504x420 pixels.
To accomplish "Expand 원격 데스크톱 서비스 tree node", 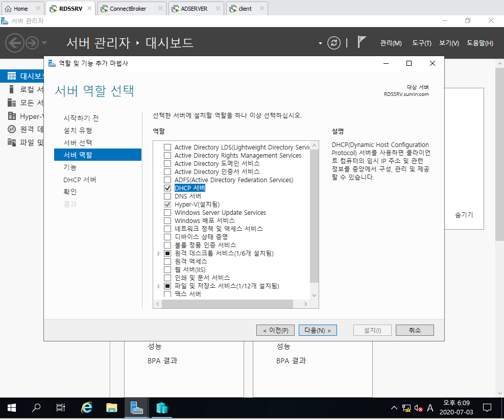I will tap(159, 254).
